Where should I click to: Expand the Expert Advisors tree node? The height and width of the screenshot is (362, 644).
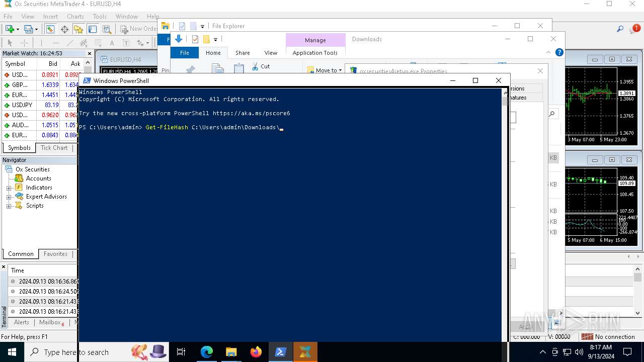coord(9,197)
